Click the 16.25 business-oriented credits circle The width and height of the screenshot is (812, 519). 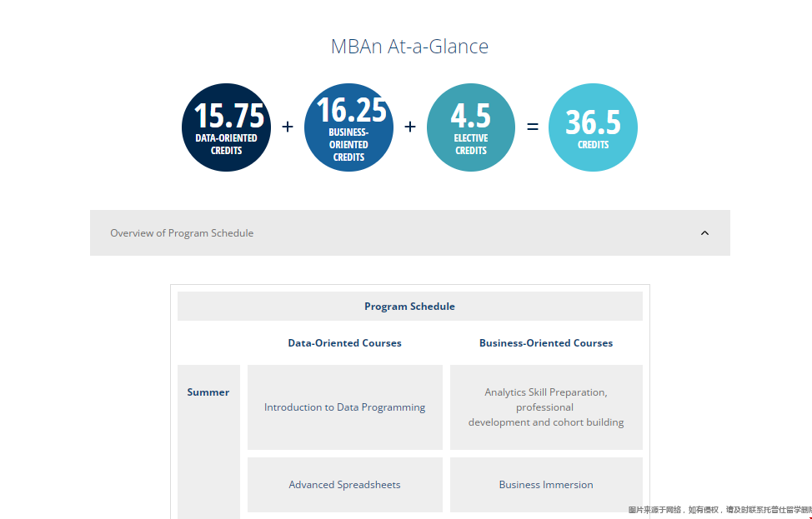pyautogui.click(x=348, y=127)
